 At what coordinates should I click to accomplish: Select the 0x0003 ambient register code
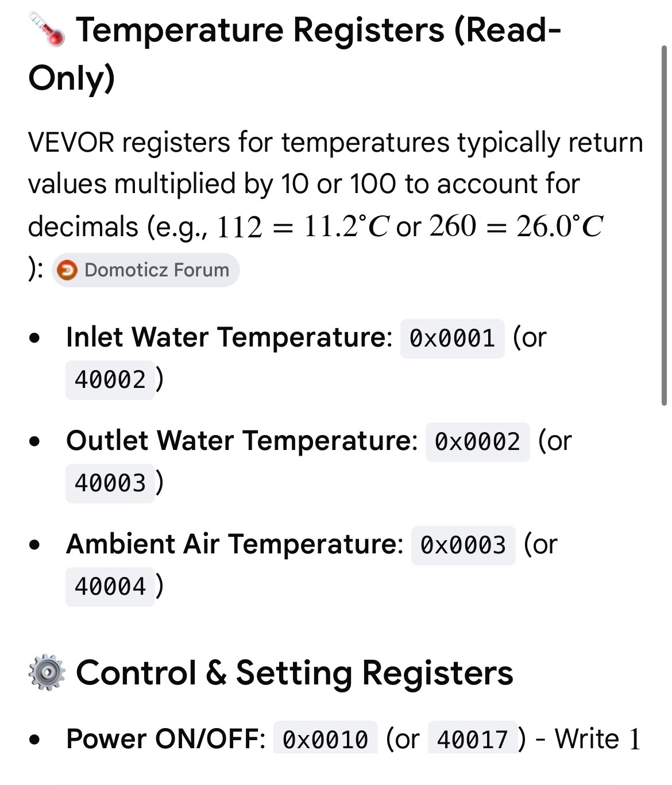point(463,545)
